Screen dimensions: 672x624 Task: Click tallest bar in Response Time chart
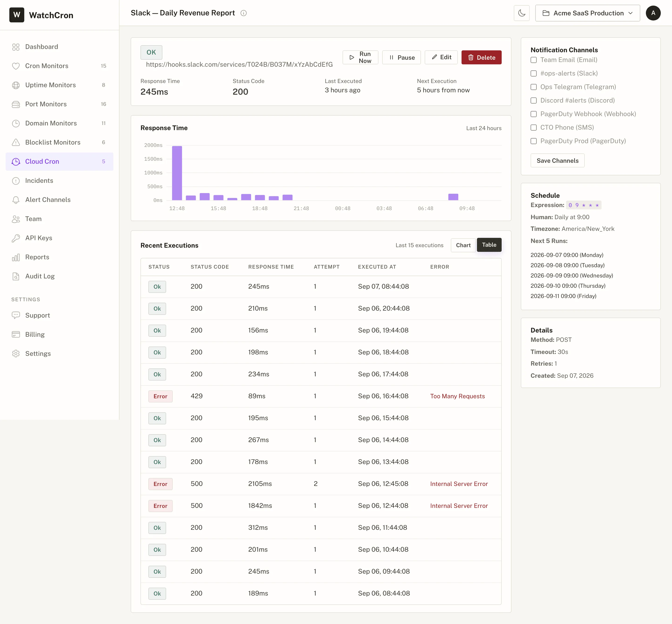click(177, 173)
